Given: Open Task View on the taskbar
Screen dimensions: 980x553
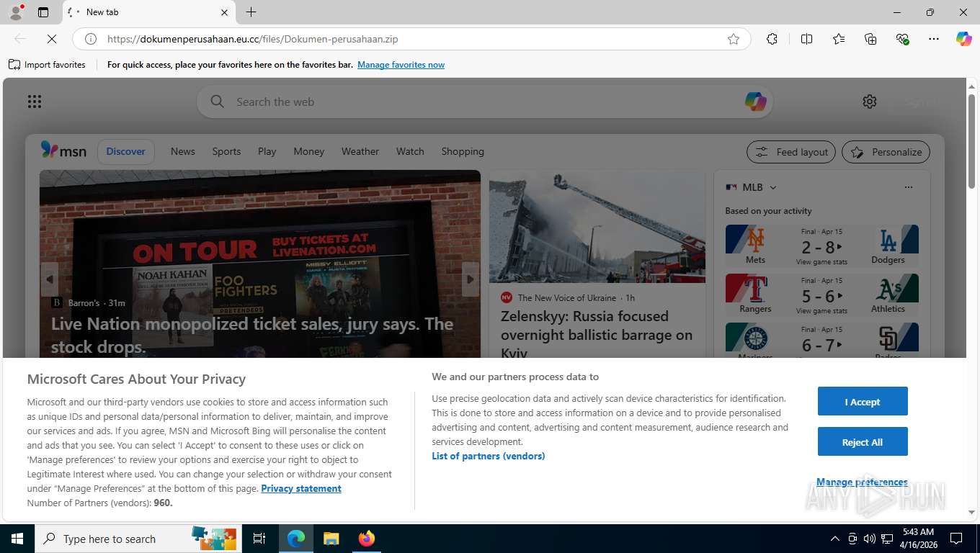Looking at the screenshot, I should click(x=259, y=539).
